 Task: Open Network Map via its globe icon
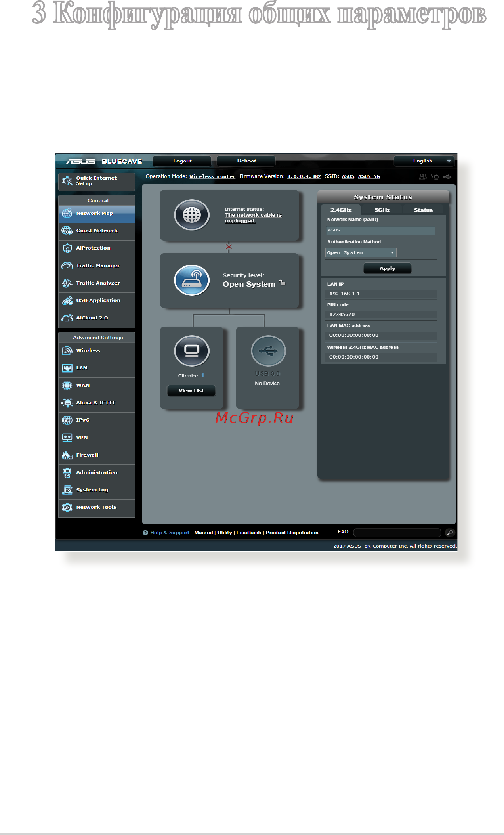click(67, 213)
